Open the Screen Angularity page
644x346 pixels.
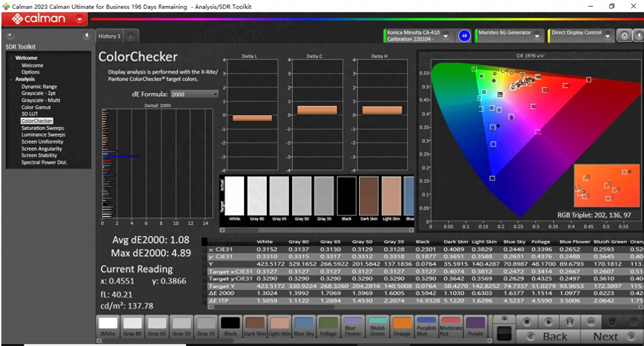[x=42, y=149]
